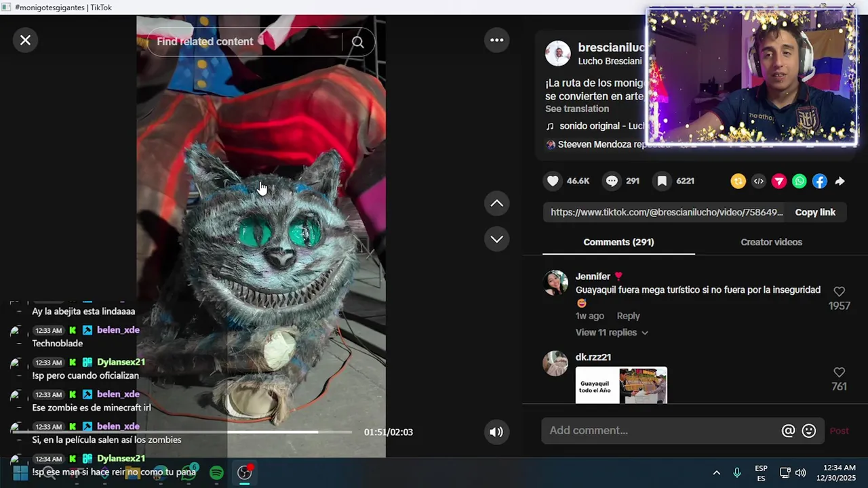868x488 pixels.
Task: Like dk.rzz21's comment
Action: 839,372
